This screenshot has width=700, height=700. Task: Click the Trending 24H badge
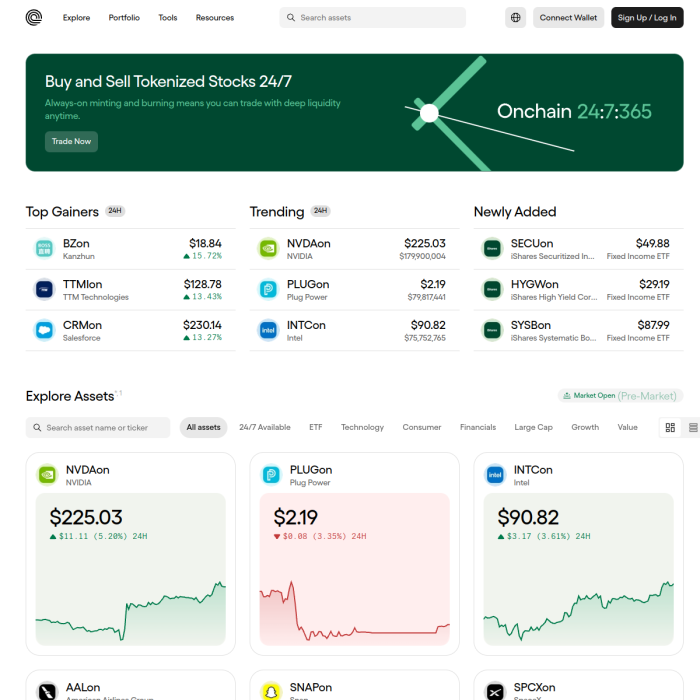pos(321,211)
